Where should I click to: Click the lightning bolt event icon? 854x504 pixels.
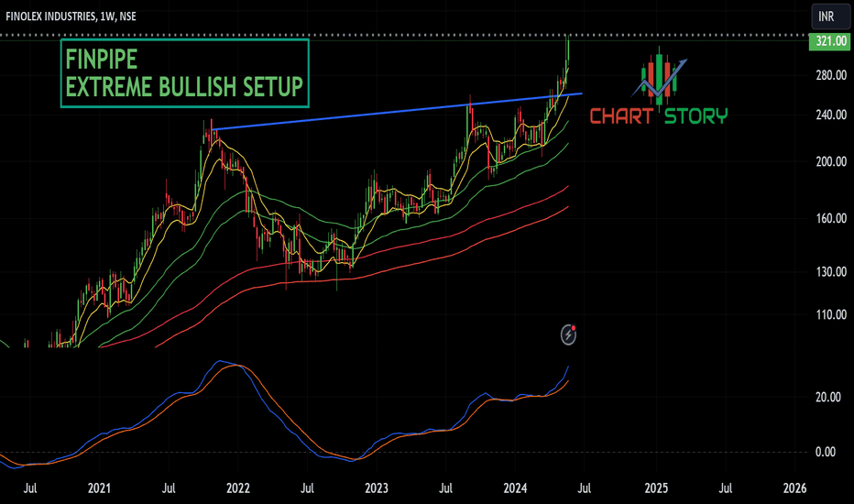coord(569,334)
